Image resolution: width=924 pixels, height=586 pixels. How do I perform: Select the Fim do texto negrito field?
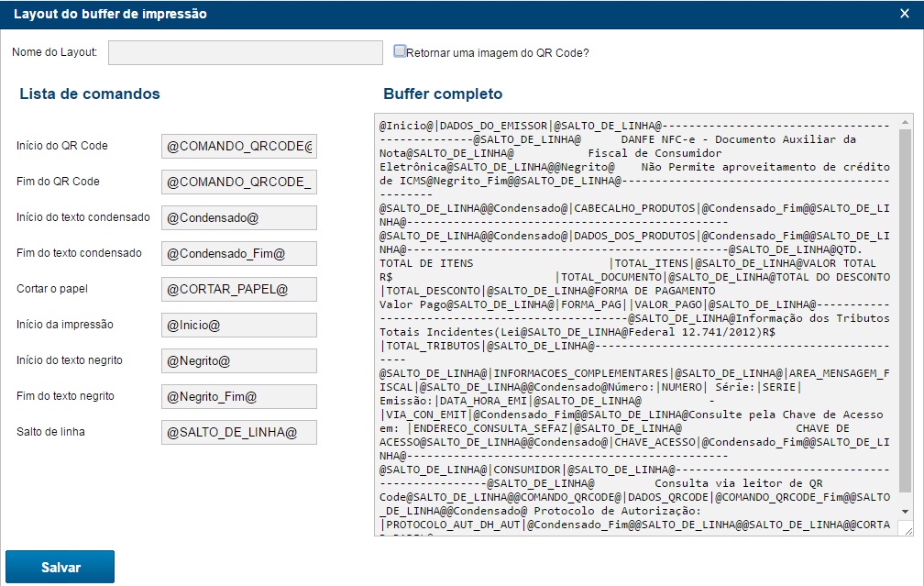tap(238, 396)
